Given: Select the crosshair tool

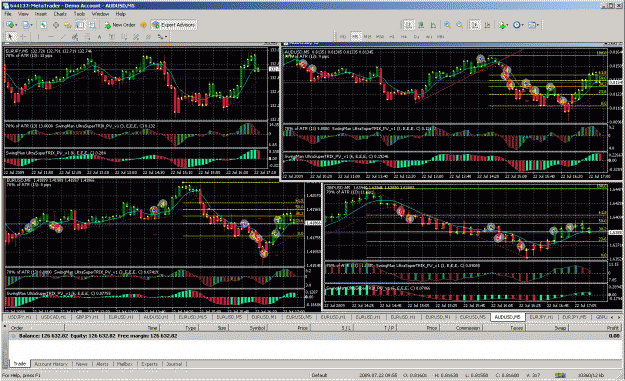Looking at the screenshot, I should (23, 37).
